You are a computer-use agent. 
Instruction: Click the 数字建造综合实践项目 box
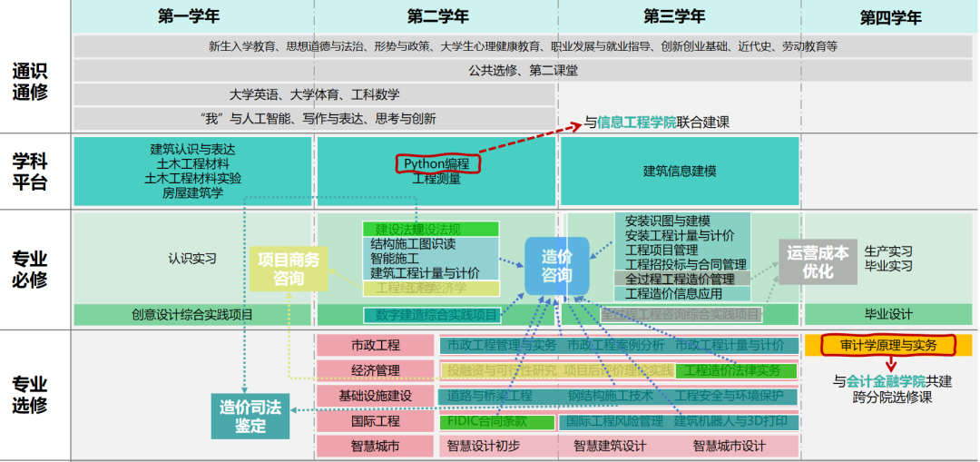(x=432, y=315)
